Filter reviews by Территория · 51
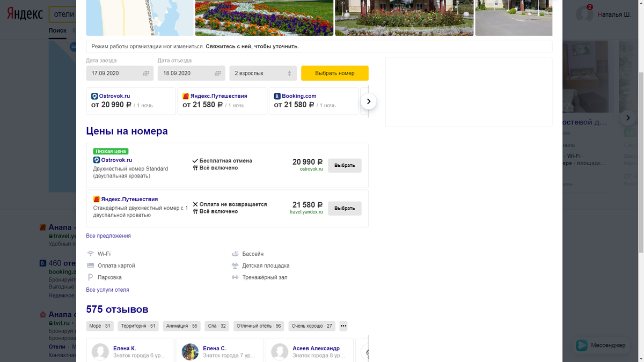 138,326
